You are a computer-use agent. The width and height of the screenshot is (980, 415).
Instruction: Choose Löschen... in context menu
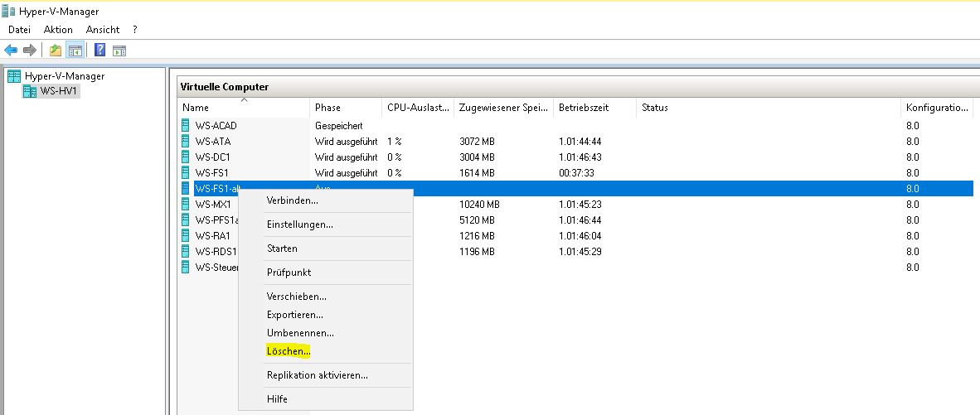pyautogui.click(x=326, y=351)
